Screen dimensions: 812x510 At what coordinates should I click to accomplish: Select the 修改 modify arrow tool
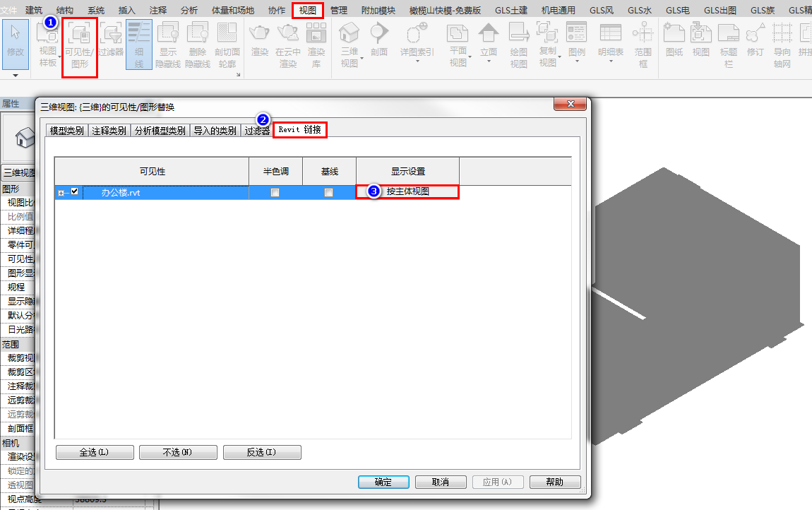(x=16, y=44)
